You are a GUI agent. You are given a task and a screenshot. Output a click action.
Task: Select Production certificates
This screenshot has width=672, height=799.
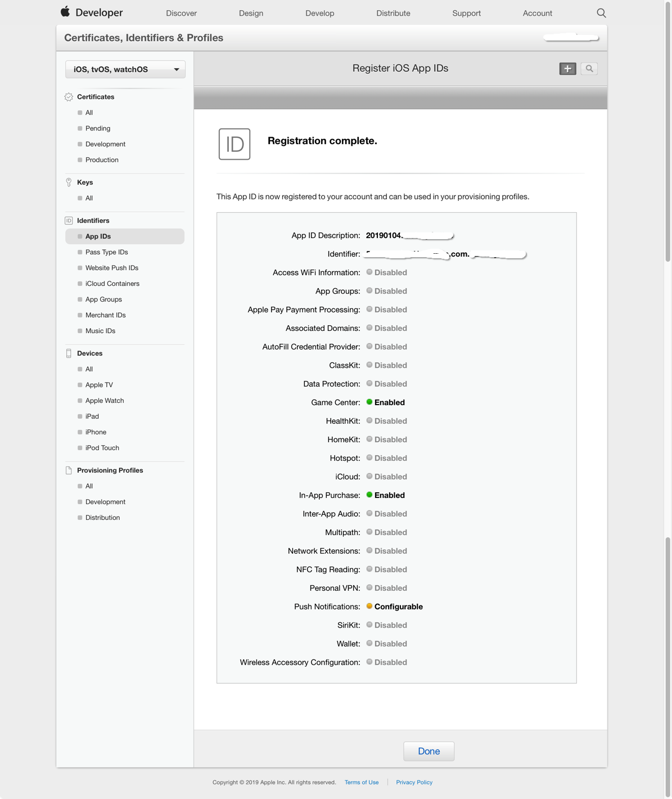click(102, 160)
